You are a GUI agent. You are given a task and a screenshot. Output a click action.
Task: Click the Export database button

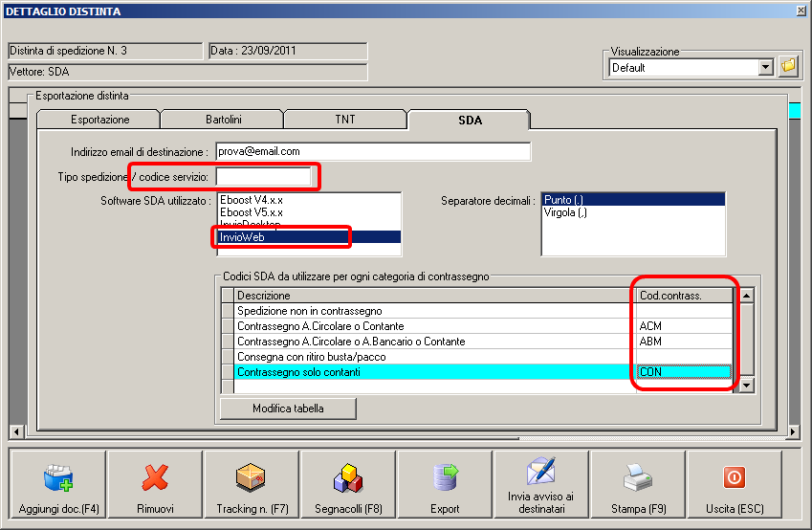445,484
